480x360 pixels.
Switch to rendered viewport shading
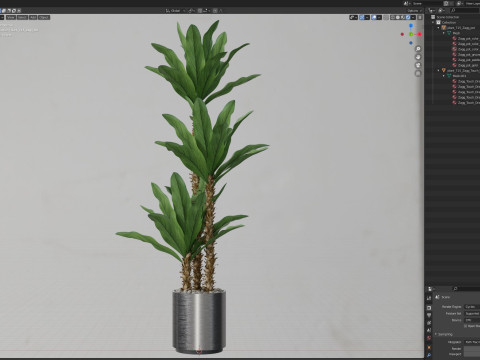pos(408,17)
